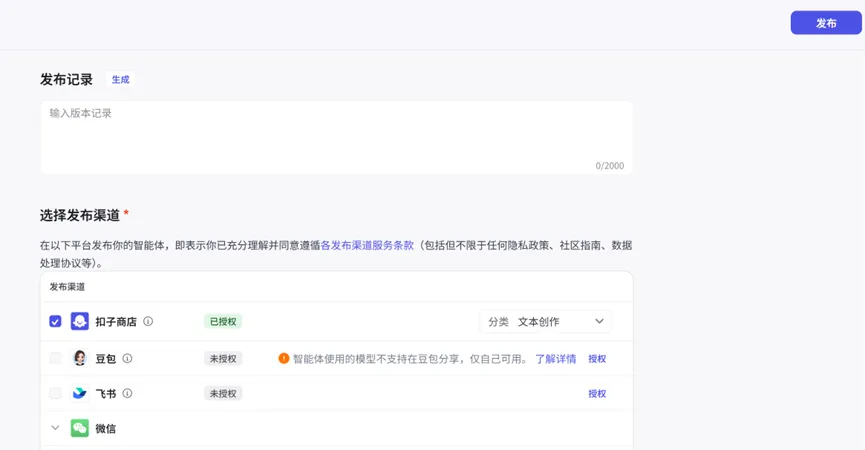Open the 各发布渠道服务条款 link
Viewport: 865px width, 450px height.
pyautogui.click(x=367, y=245)
